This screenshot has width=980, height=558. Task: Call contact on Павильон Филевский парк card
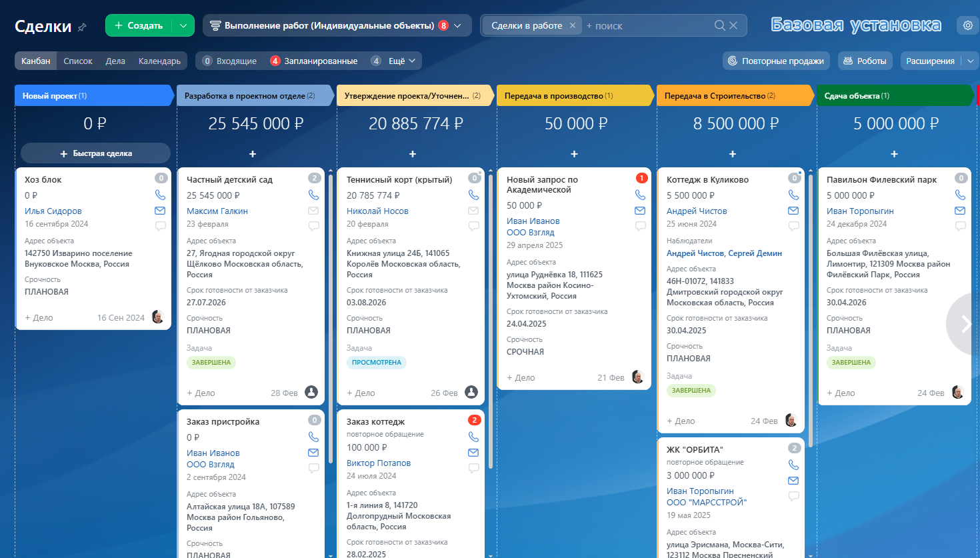pos(960,195)
